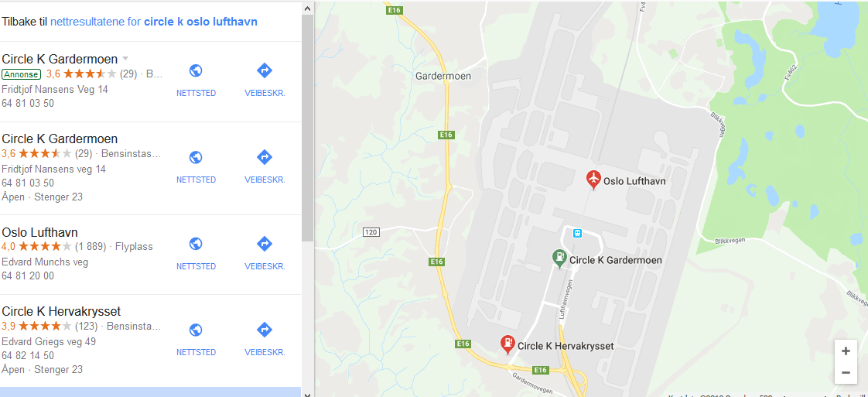Get directions to Oslo Lufthavn listing
The image size is (868, 397).
[x=265, y=254]
